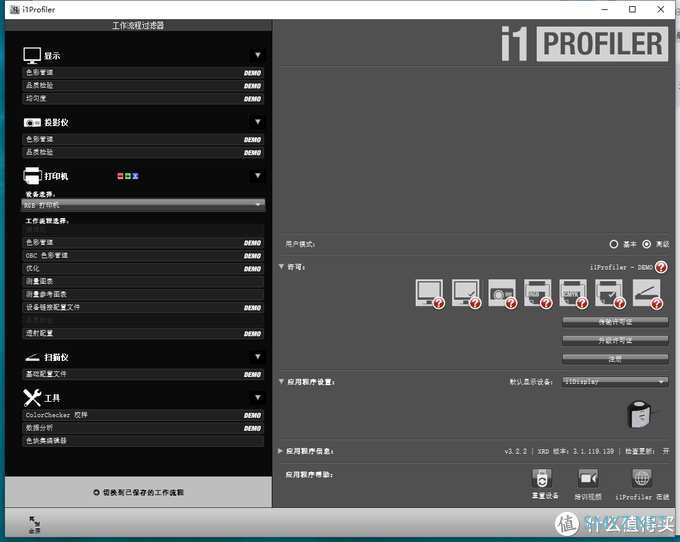Screen dimensions: 680x542
Task: Collapse the 许可 section triangle
Action: point(281,267)
